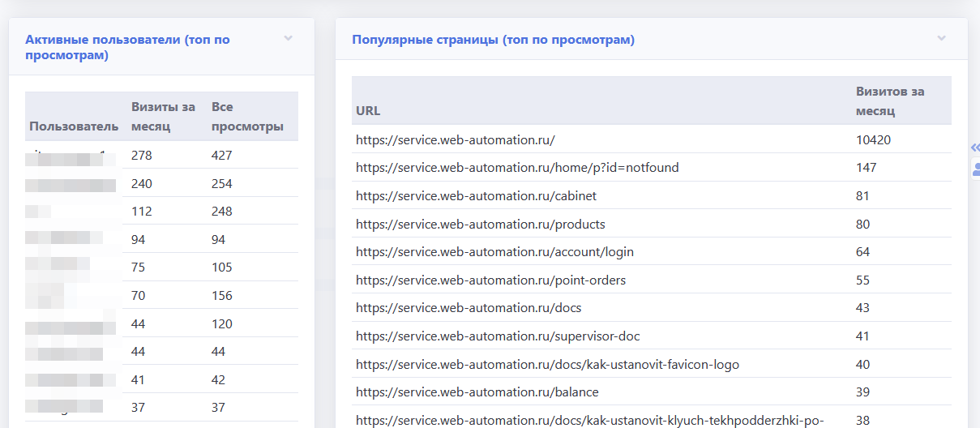The width and height of the screenshot is (980, 428).
Task: Open the /cabinet URL row
Action: click(x=476, y=196)
